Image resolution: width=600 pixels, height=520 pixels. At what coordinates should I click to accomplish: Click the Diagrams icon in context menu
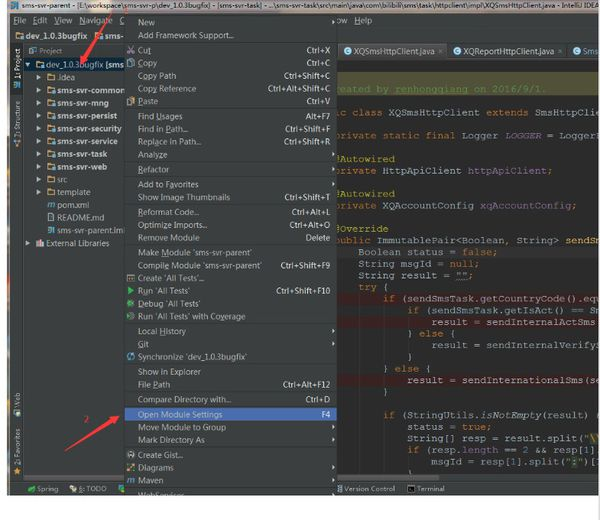pos(131,468)
